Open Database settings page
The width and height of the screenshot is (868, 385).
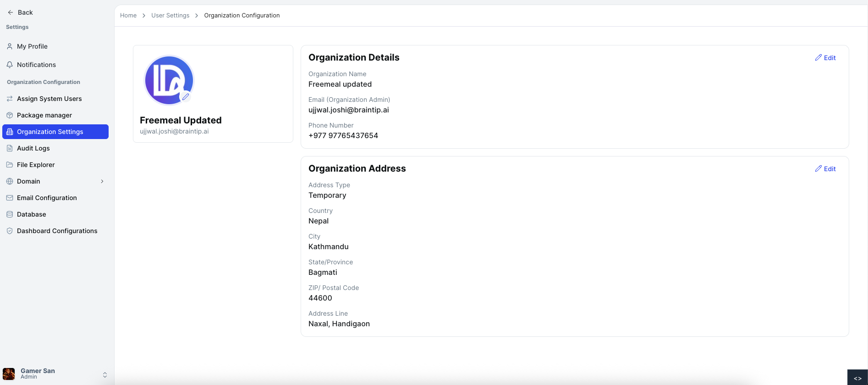55,214
